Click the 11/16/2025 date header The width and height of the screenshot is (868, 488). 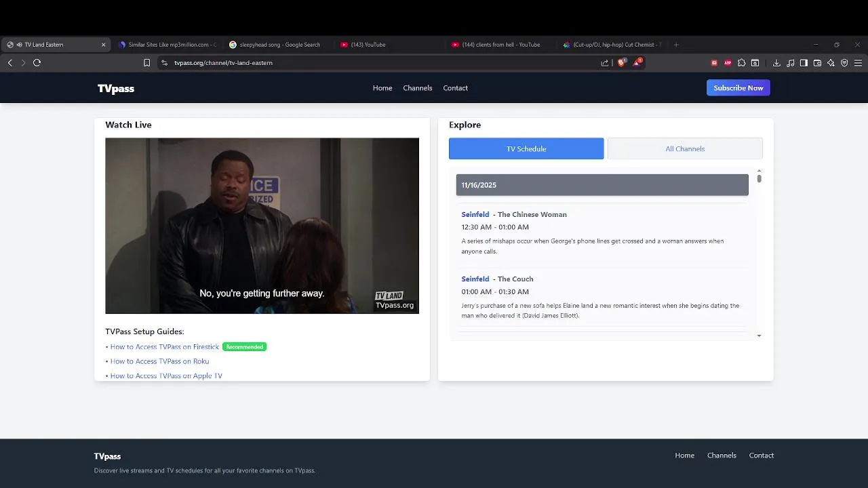click(x=602, y=185)
